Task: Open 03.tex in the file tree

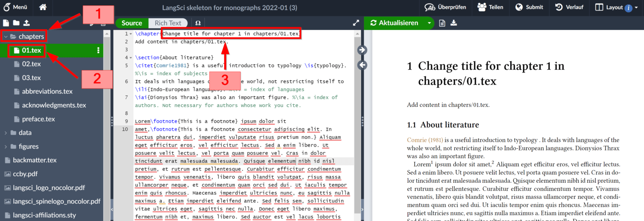Action: [31, 78]
